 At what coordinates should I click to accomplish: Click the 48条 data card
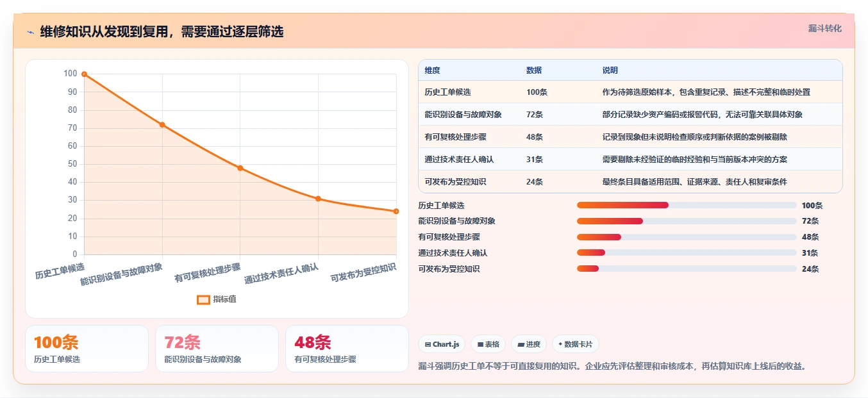click(x=347, y=349)
